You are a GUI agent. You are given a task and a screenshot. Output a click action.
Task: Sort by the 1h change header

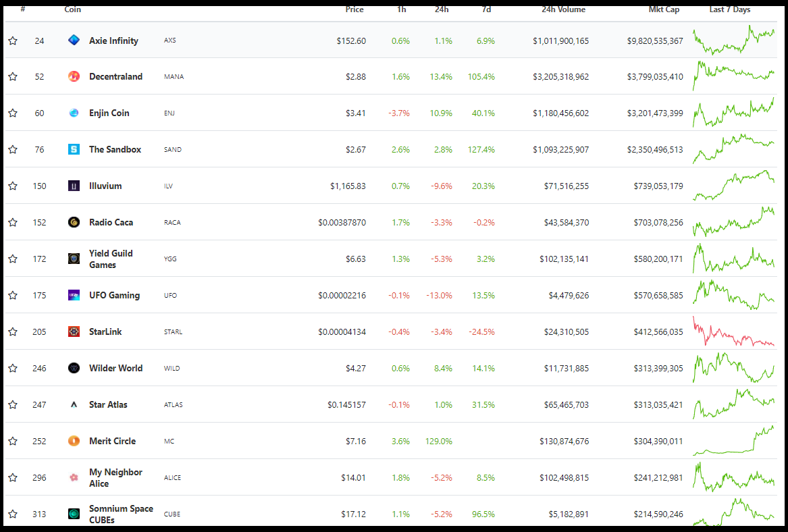click(x=402, y=9)
